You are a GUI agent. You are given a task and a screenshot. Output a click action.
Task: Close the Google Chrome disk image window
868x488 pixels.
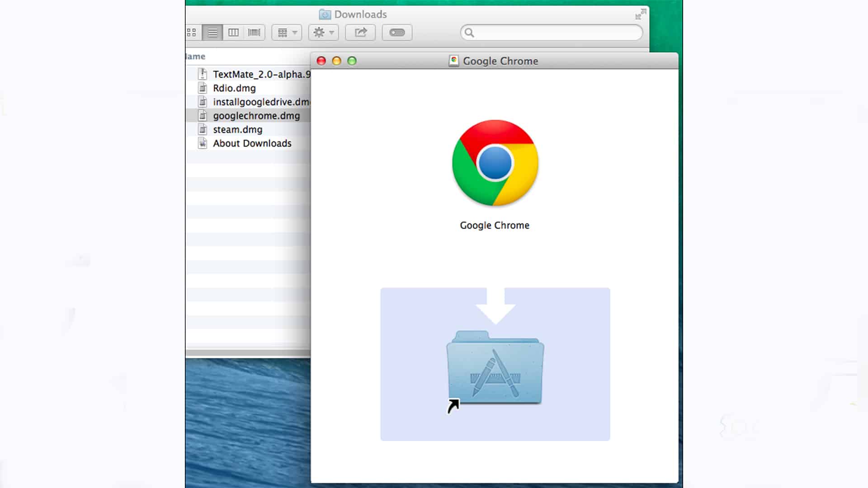tap(321, 61)
